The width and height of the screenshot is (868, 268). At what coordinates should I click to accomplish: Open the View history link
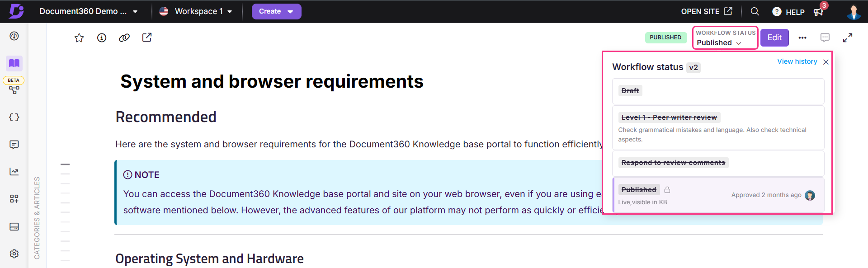(797, 61)
